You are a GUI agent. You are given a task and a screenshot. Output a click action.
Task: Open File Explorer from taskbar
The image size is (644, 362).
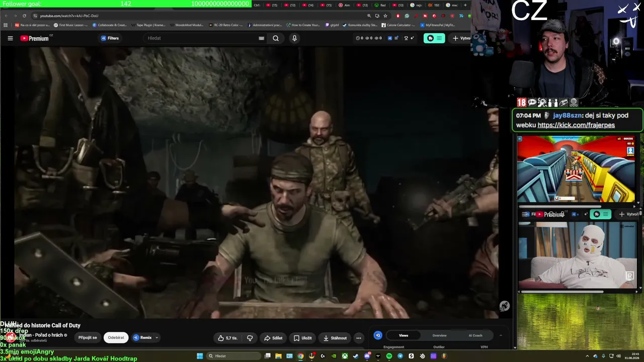(x=278, y=356)
